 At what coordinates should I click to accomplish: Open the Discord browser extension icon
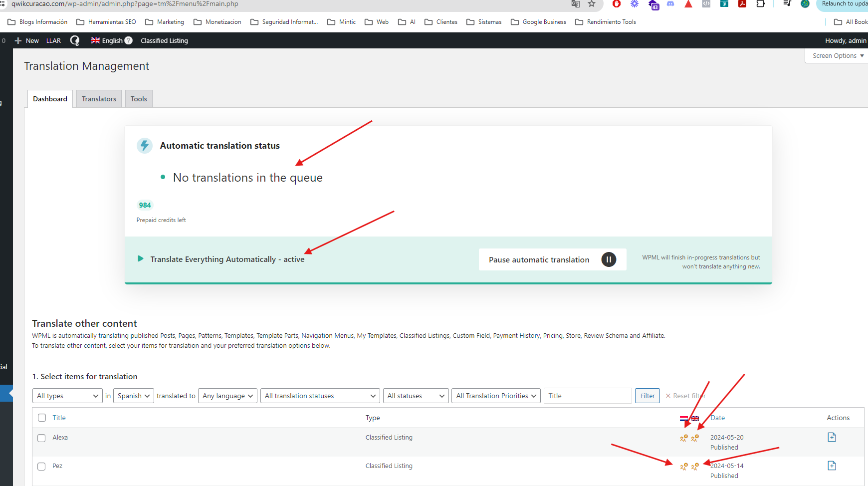click(x=670, y=4)
